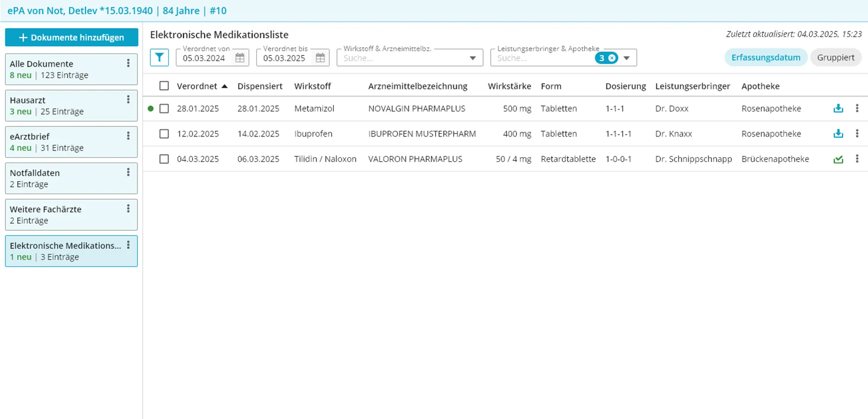Switch to the Gruppiert view

[x=835, y=58]
